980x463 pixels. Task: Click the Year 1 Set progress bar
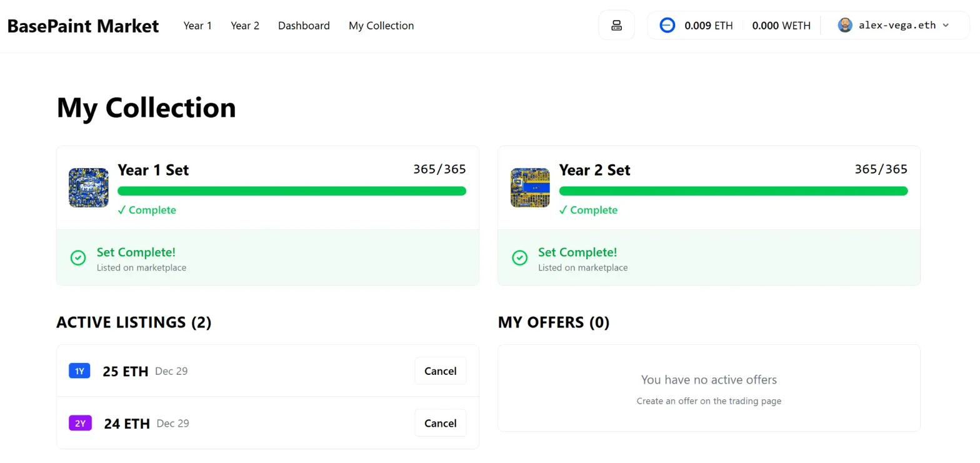click(x=292, y=191)
